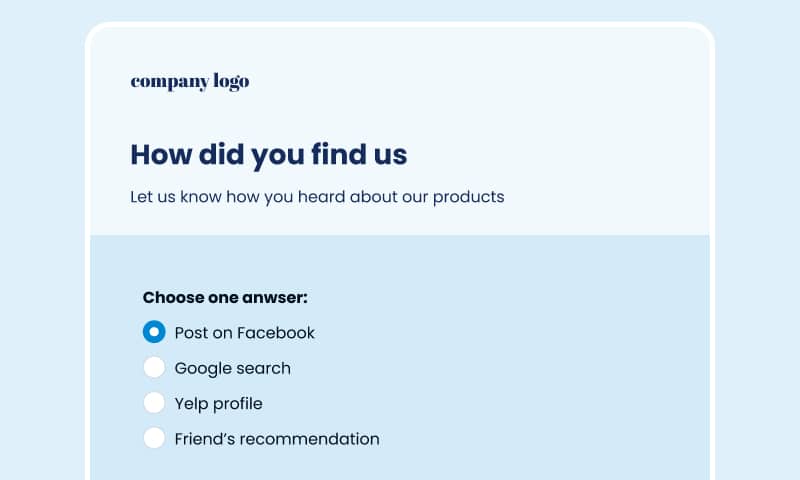Click the "Yelp profile" option label
Image resolution: width=800 pixels, height=480 pixels.
(218, 403)
